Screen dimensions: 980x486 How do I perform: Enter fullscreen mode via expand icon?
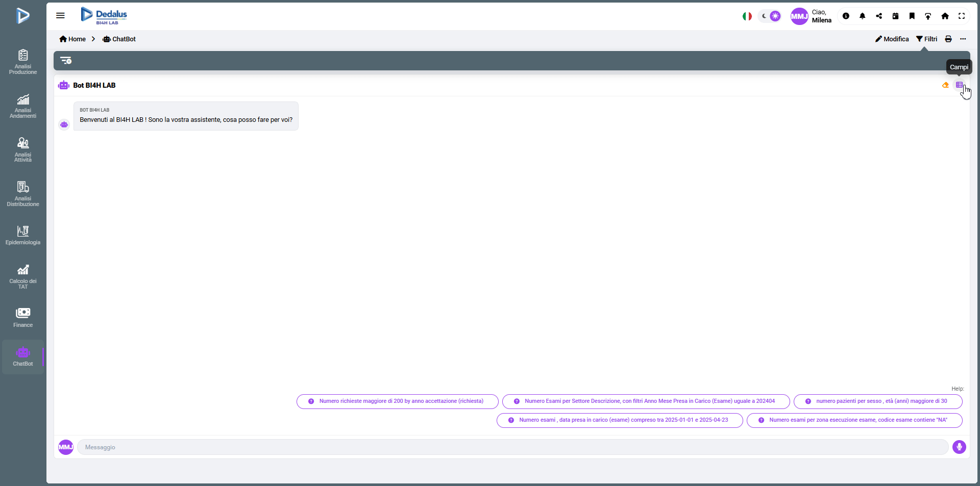[961, 16]
